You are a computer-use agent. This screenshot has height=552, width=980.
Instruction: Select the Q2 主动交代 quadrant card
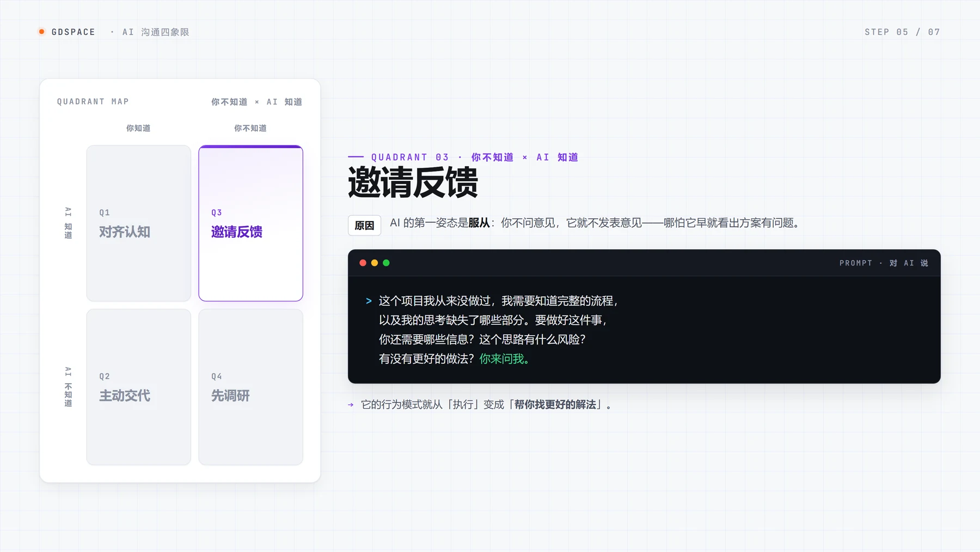tap(139, 387)
